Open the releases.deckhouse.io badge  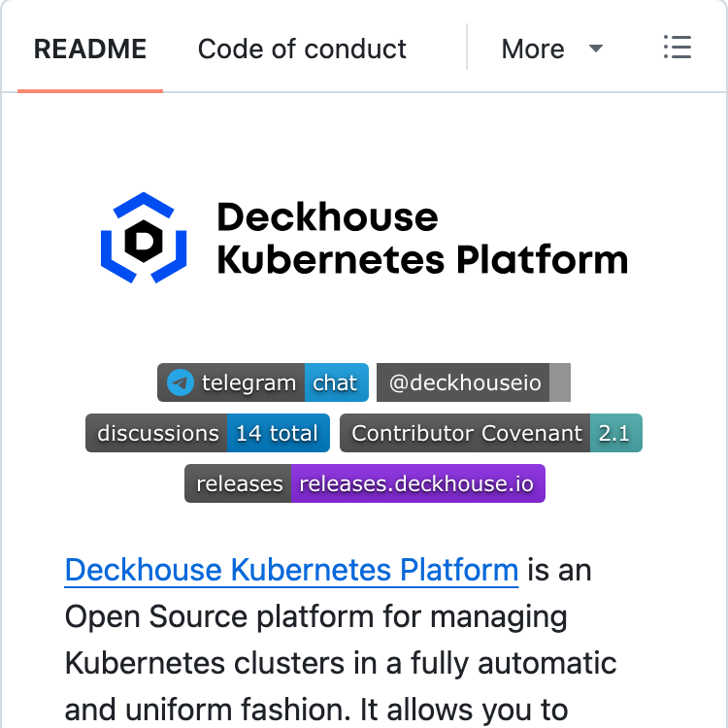364,483
